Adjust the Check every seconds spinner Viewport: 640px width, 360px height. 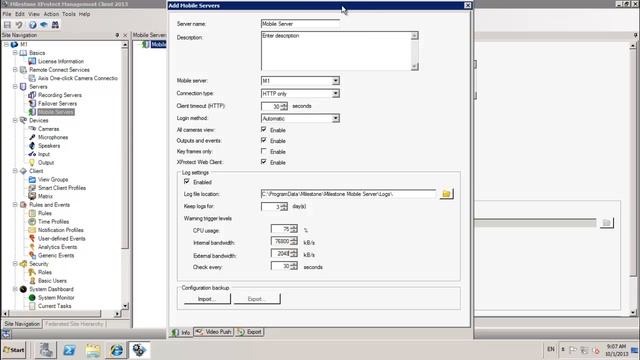pyautogui.click(x=293, y=266)
